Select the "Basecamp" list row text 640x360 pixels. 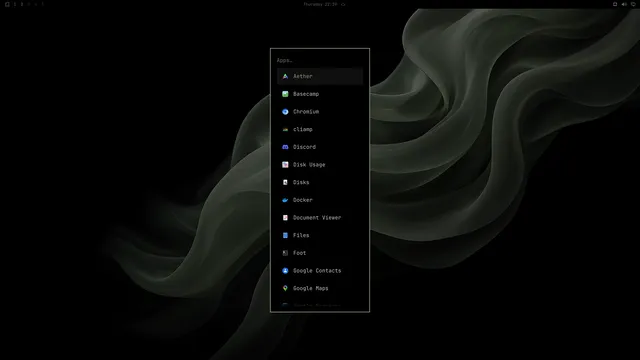[x=306, y=94]
